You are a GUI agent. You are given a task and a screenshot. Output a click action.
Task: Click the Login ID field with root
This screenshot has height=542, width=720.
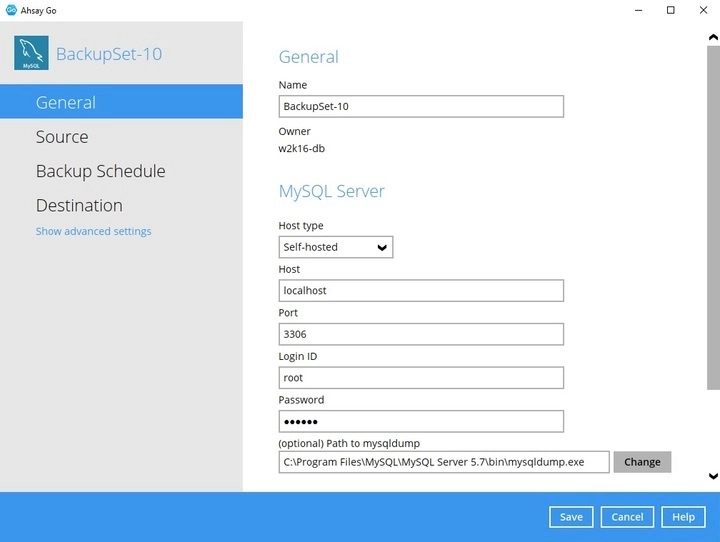pyautogui.click(x=421, y=378)
